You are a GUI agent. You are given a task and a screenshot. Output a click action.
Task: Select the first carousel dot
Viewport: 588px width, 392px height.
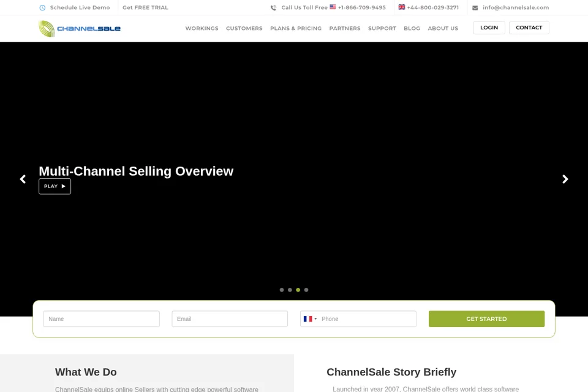282,290
